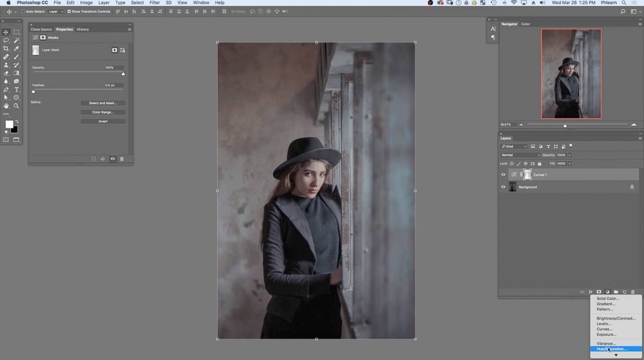The height and width of the screenshot is (360, 644).
Task: Click the create new layer icon
Action: [625, 292]
